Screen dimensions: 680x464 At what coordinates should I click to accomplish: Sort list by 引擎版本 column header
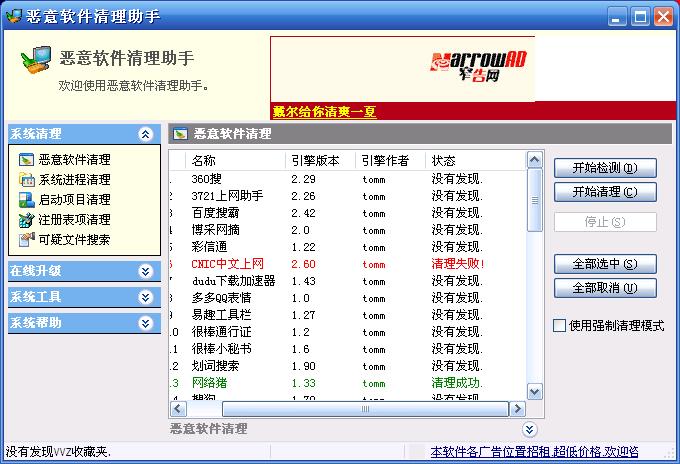(320, 161)
